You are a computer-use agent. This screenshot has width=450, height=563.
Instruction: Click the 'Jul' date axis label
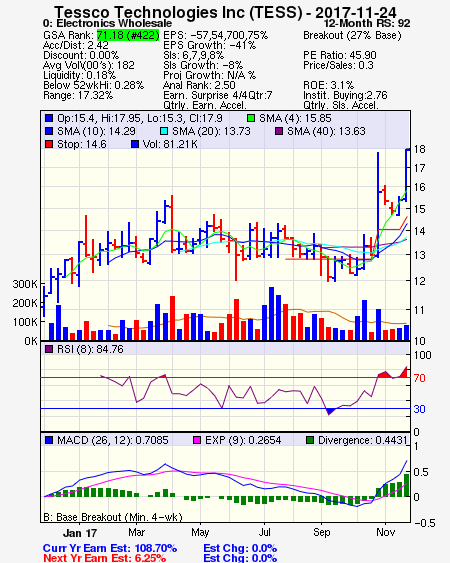[264, 532]
